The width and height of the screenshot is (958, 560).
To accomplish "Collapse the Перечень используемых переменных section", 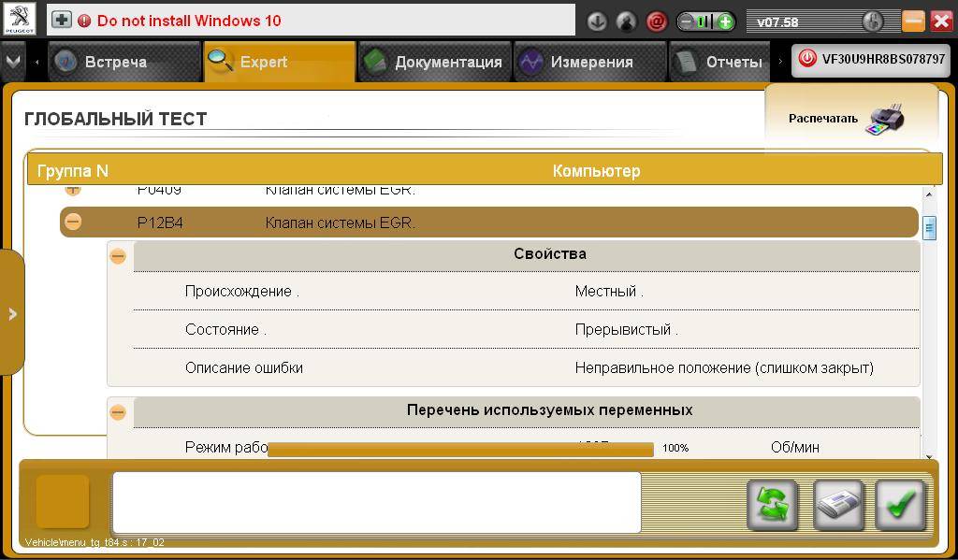I will pyautogui.click(x=118, y=411).
